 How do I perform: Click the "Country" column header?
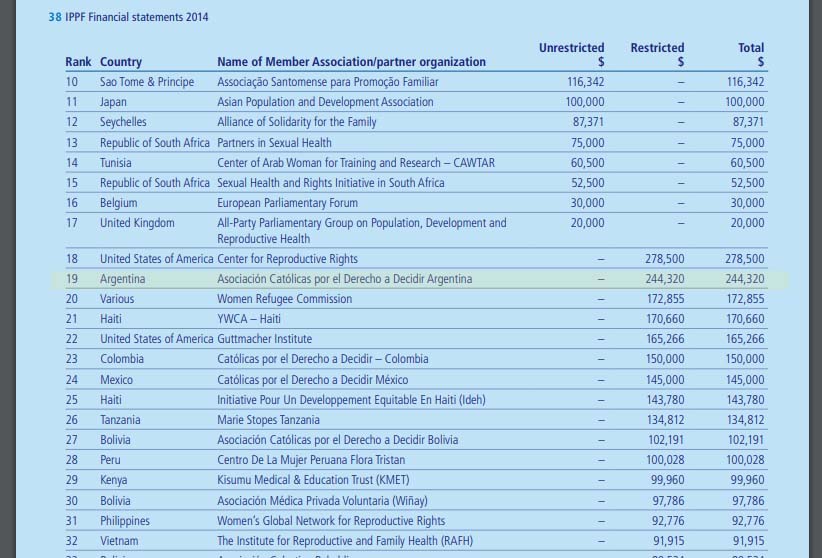click(121, 62)
